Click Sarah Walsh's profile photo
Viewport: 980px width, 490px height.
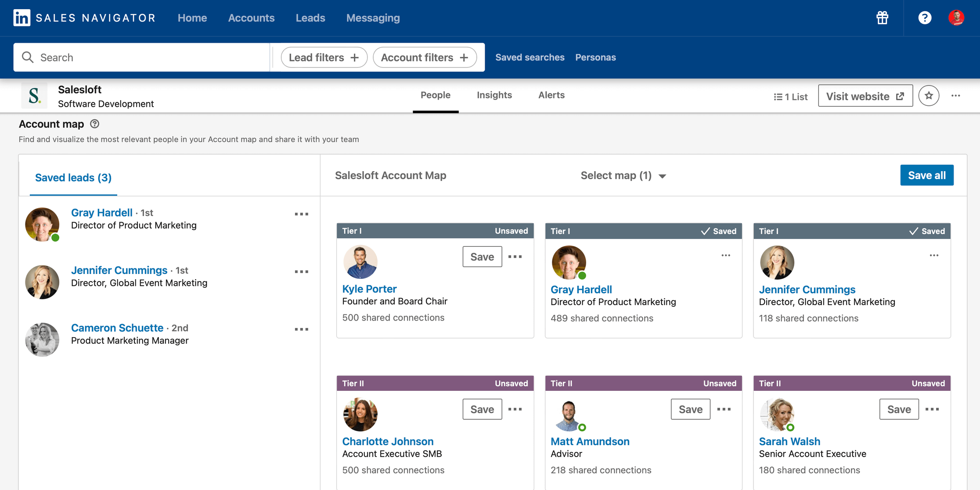coord(777,414)
